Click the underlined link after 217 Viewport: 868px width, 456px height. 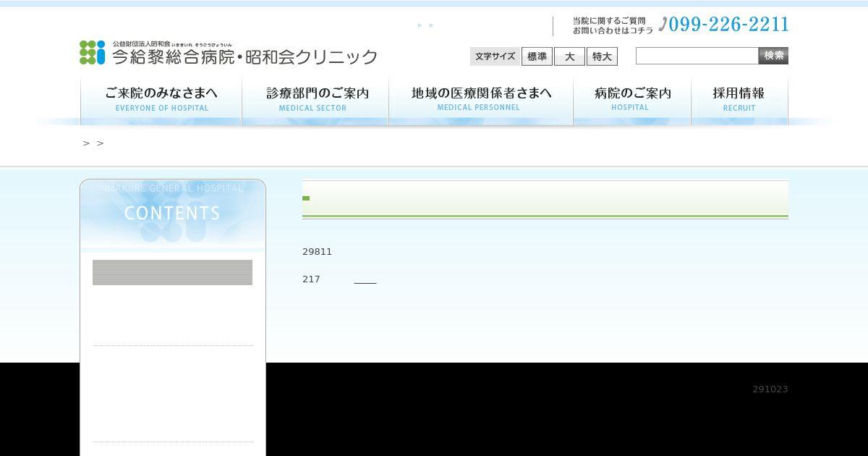click(365, 279)
